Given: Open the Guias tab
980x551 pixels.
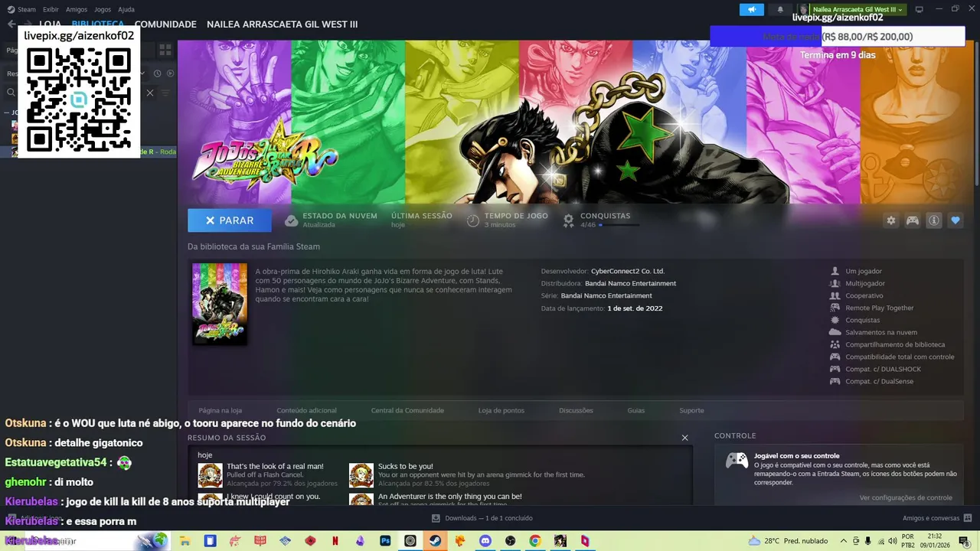Looking at the screenshot, I should pos(636,410).
